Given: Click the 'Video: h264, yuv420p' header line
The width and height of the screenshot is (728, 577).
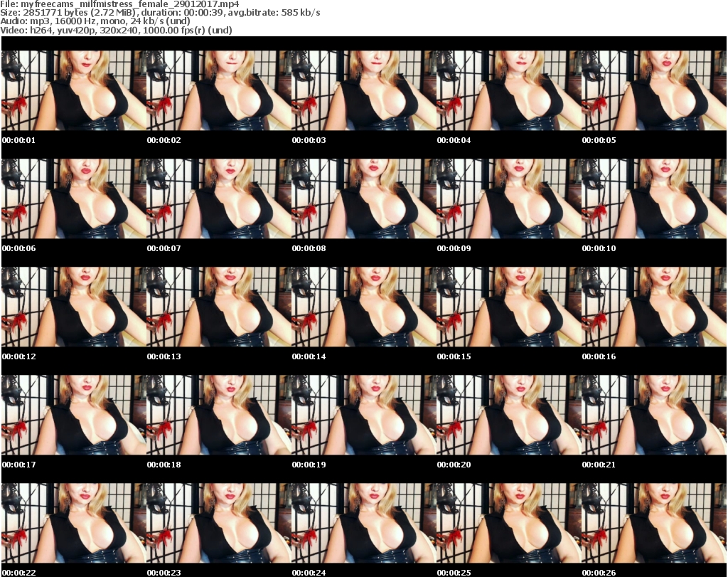Looking at the screenshot, I should pos(116,30).
